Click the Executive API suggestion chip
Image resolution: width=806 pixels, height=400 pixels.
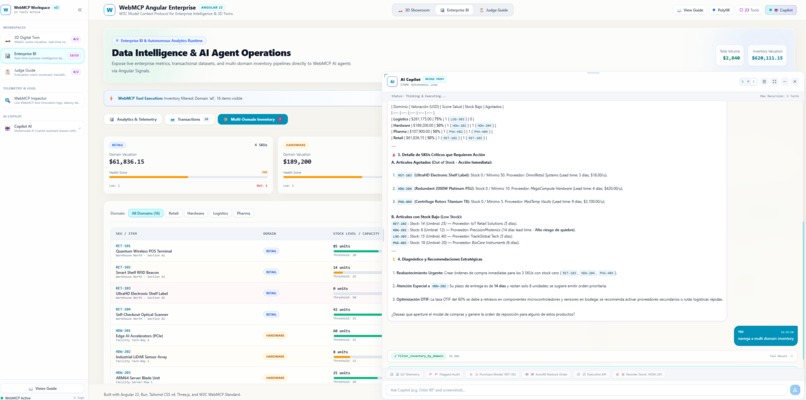591,374
